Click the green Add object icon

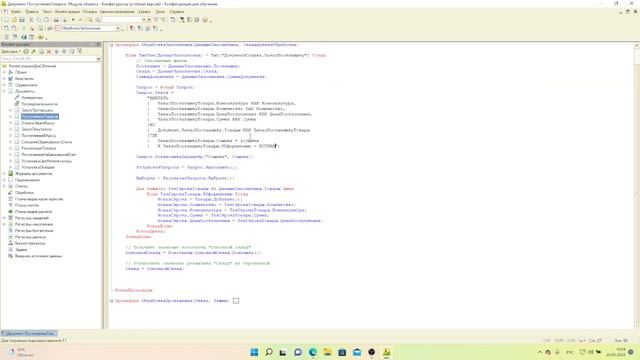pos(26,52)
